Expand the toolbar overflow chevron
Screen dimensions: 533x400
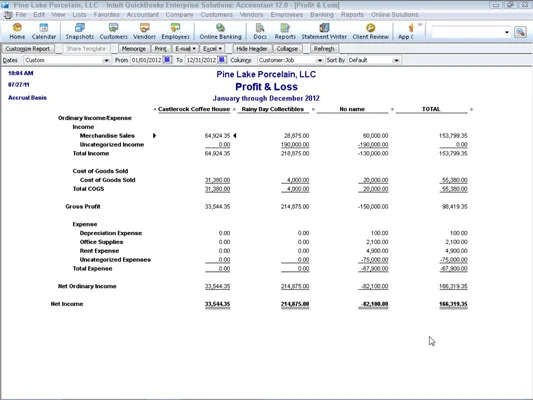(420, 24)
